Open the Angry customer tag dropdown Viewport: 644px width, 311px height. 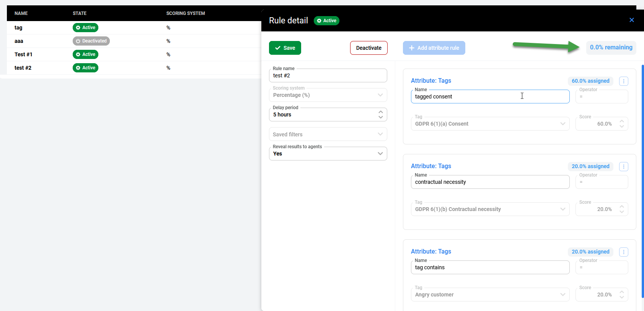pos(490,295)
